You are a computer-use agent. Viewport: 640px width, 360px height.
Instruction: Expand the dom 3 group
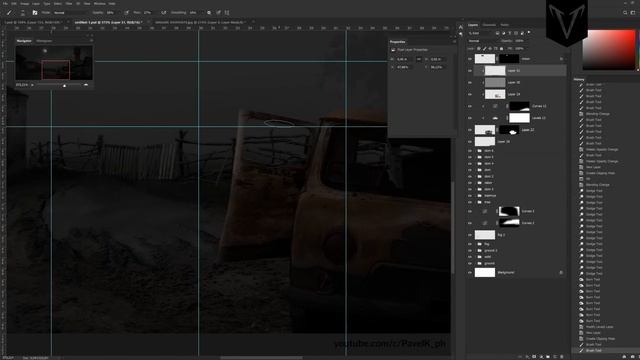click(476, 189)
